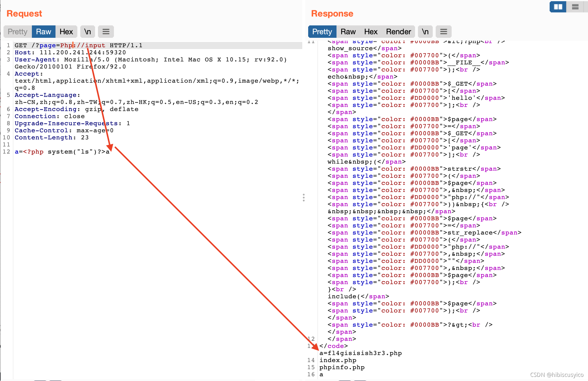Click the GET request line with Php://input
Image resolution: width=588 pixels, height=381 pixels.
tap(79, 45)
